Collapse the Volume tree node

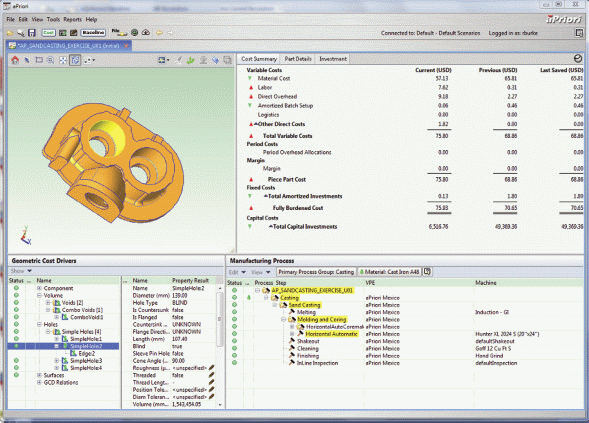39,295
